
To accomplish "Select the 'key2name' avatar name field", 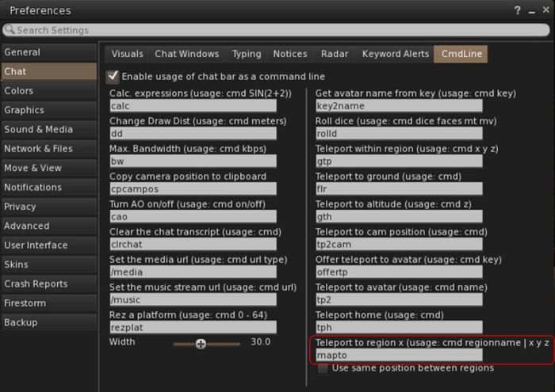I will [x=398, y=105].
